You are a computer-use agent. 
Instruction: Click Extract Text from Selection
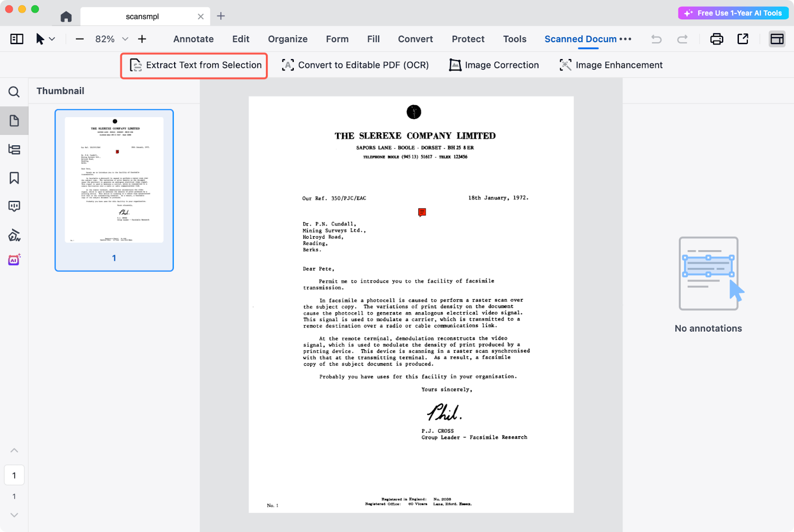[195, 66]
